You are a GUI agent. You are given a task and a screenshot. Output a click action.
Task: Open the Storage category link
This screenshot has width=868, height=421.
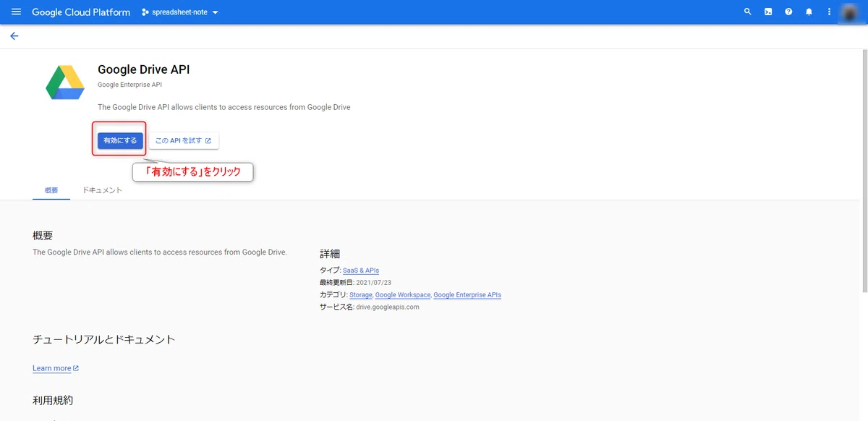point(361,295)
